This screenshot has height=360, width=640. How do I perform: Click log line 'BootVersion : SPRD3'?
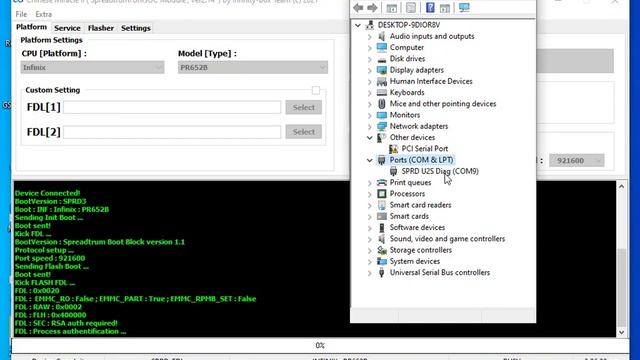[x=50, y=201]
